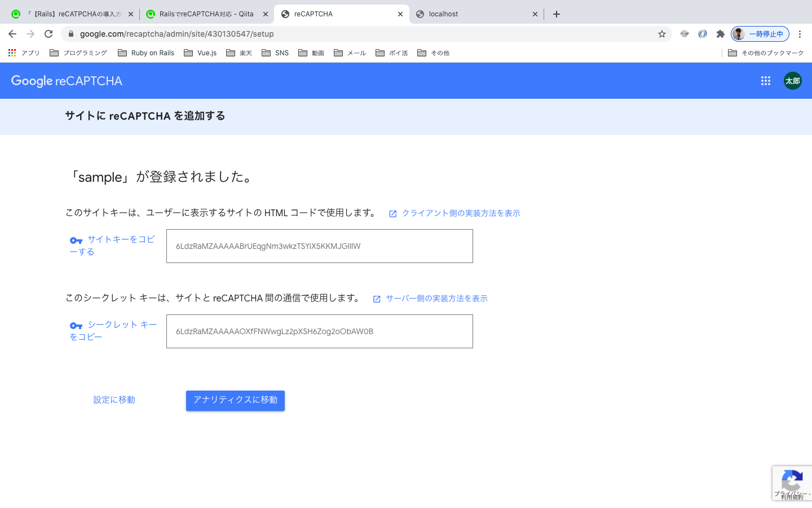
Task: Close the active reCAPTCHA tab
Action: coord(400,14)
